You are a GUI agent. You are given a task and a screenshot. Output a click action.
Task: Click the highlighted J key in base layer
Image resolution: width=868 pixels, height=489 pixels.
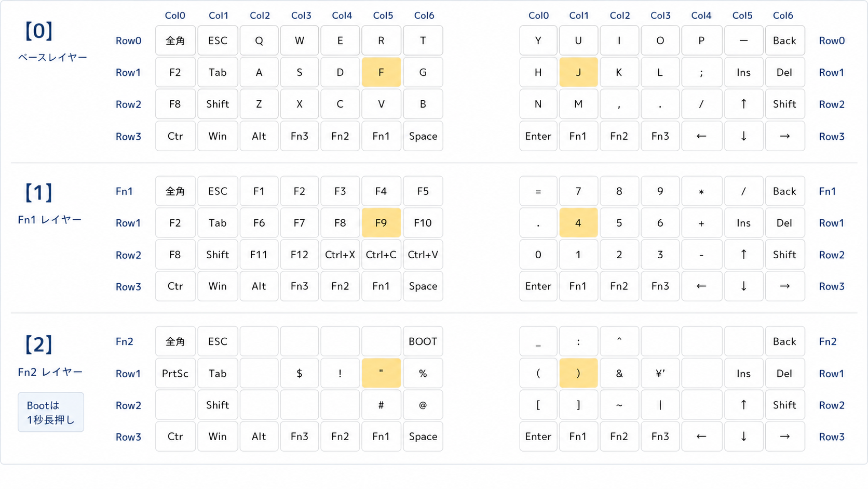tap(578, 72)
